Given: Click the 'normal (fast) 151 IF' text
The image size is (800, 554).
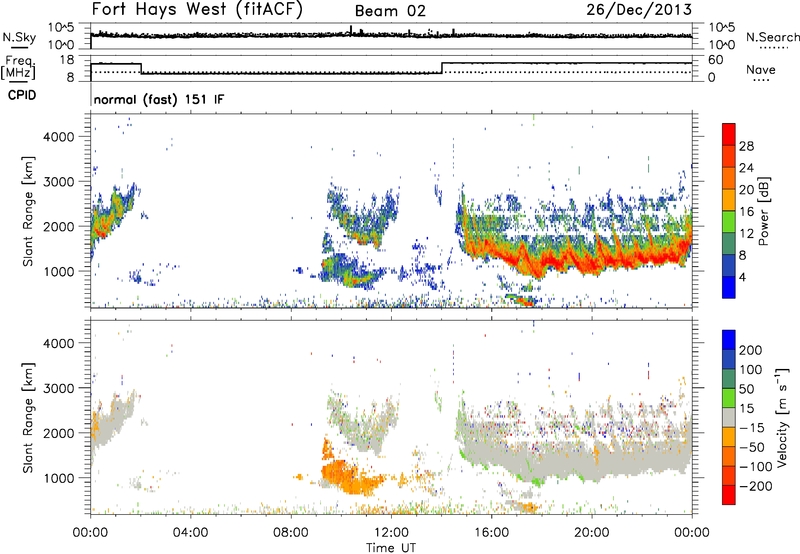Looking at the screenshot, I should (x=159, y=99).
